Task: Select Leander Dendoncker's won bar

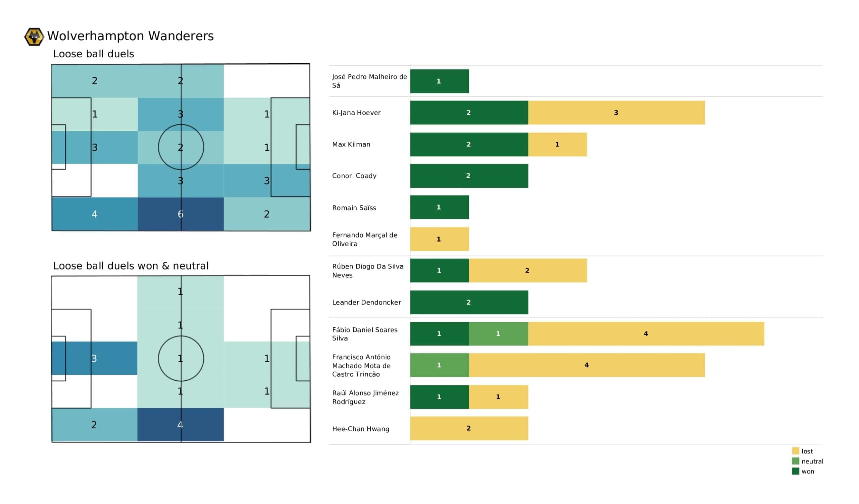Action: tap(469, 302)
